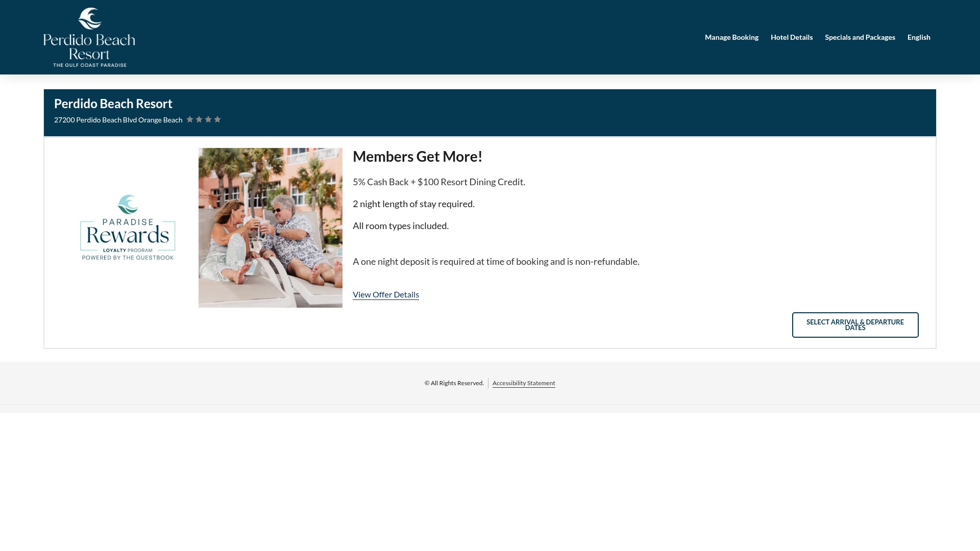Click the Paradise Rewards loyalty program logo
The height and width of the screenshot is (551, 980).
(128, 228)
